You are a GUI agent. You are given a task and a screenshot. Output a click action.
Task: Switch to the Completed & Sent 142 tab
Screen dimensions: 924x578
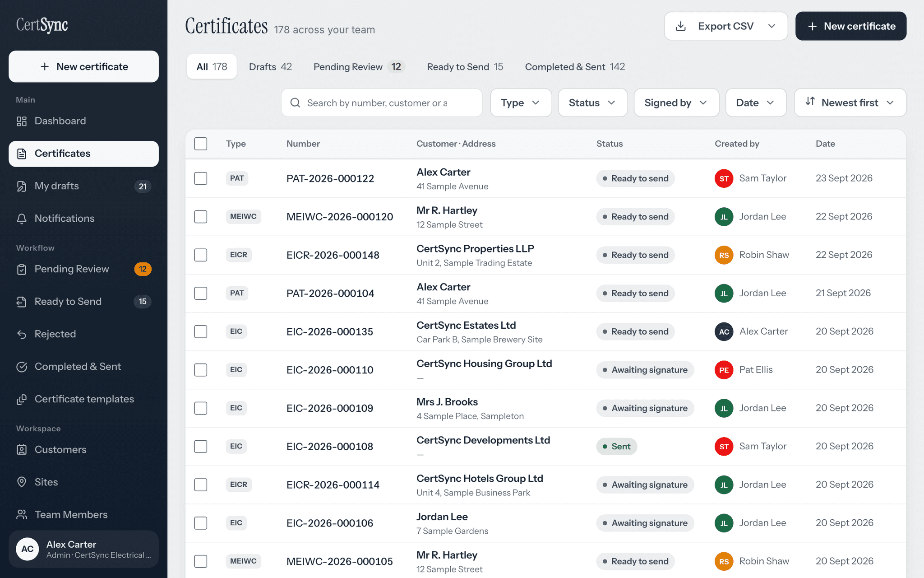pyautogui.click(x=575, y=67)
